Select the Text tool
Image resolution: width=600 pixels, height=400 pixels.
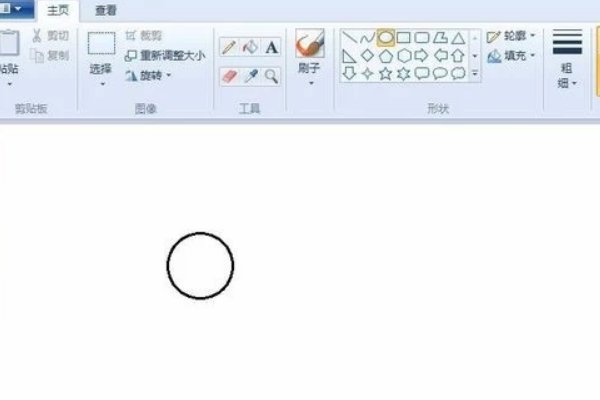pos(271,47)
